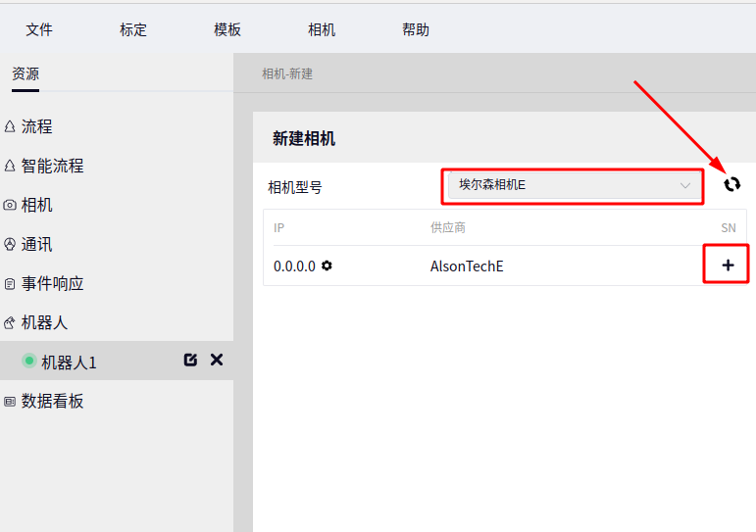Click the 0.0.0.0 IP address cell
The width and height of the screenshot is (756, 532).
click(x=294, y=266)
